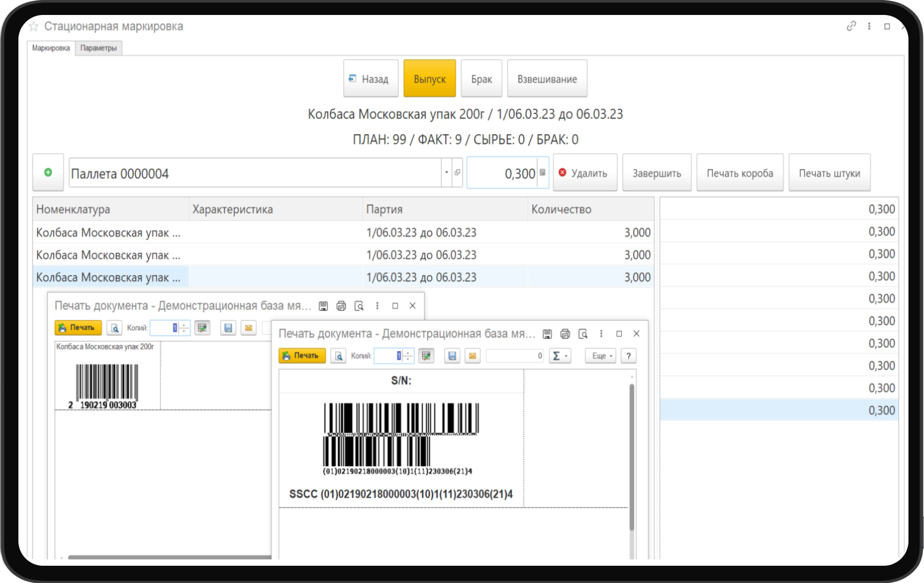Open preview from back Печать документа titlebar
924x583 pixels.
point(359,306)
